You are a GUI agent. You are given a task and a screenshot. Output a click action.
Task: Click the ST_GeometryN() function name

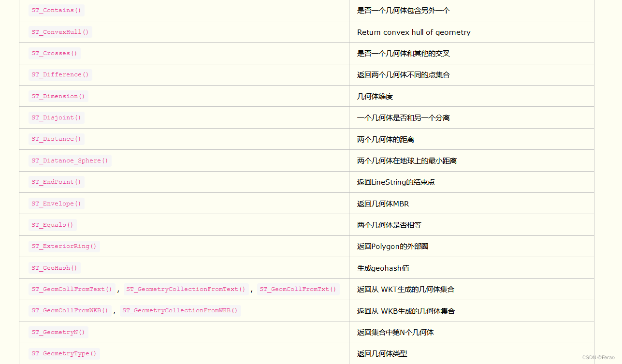(58, 332)
